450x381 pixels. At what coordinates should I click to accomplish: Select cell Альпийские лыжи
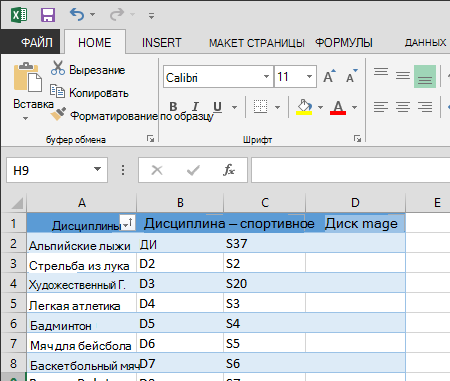[82, 243]
